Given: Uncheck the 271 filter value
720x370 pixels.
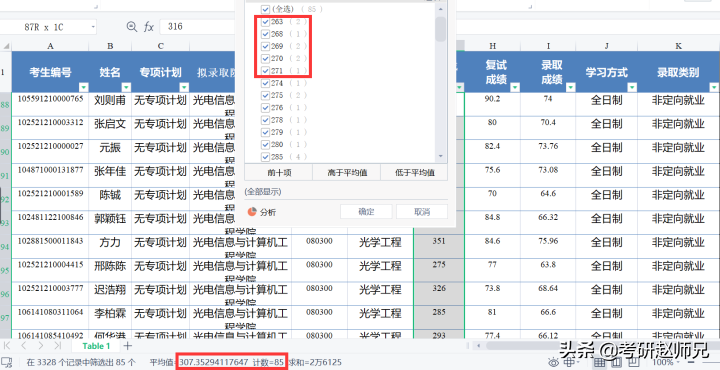Looking at the screenshot, I should pyautogui.click(x=265, y=71).
